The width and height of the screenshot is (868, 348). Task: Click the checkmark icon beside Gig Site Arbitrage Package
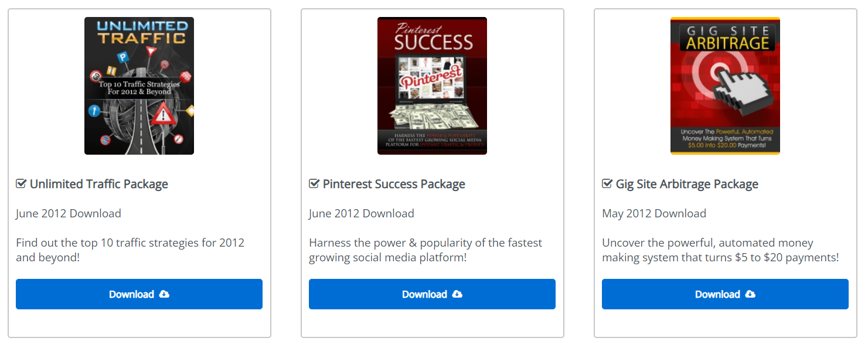point(607,184)
